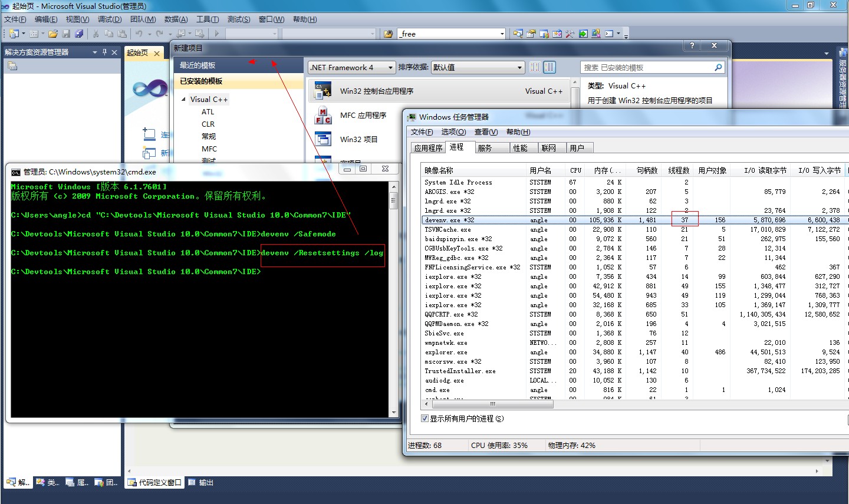The image size is (849, 504).
Task: Click the New Project toolbar icon
Action: 14,34
